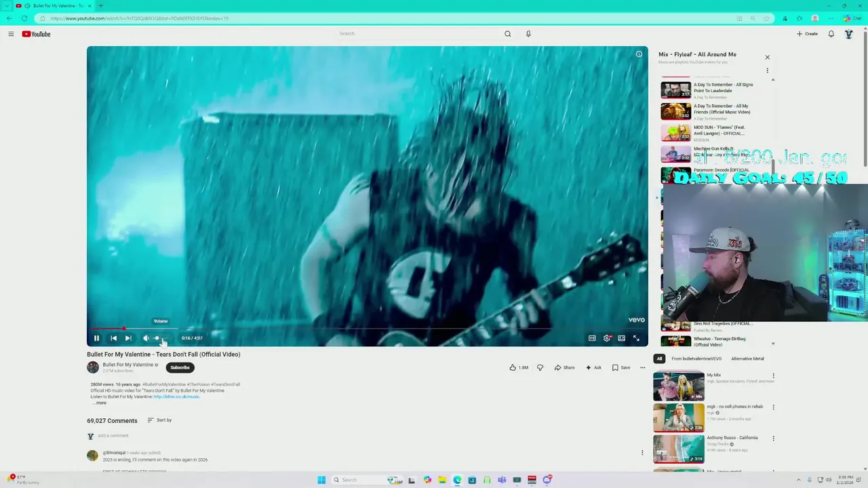Click the YouTube search field
Screen dimensions: 868x488
click(417, 34)
